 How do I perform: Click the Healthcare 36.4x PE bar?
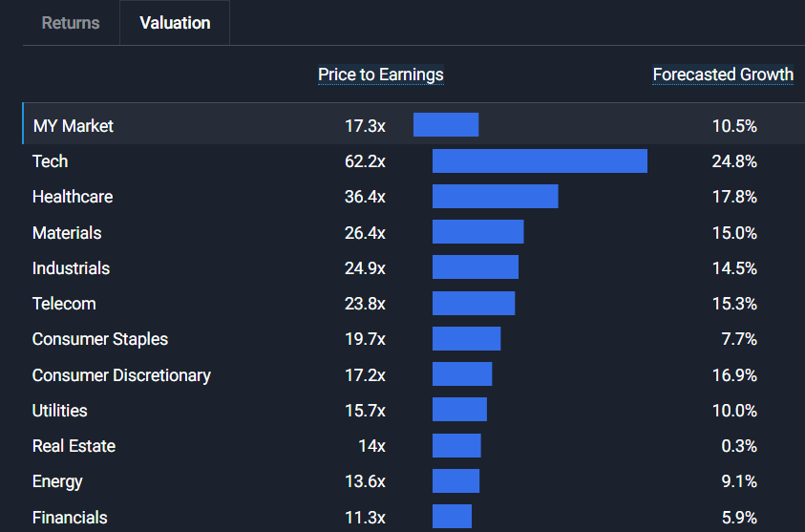point(495,197)
